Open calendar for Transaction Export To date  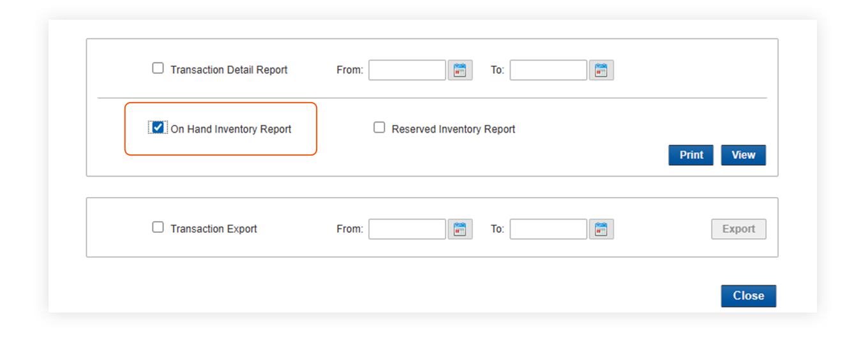(x=601, y=229)
